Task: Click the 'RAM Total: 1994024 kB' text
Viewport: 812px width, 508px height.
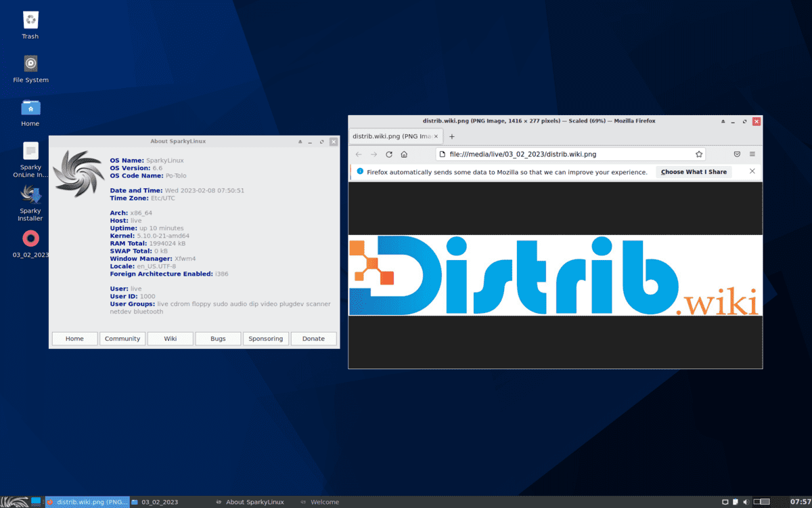Action: click(x=148, y=243)
